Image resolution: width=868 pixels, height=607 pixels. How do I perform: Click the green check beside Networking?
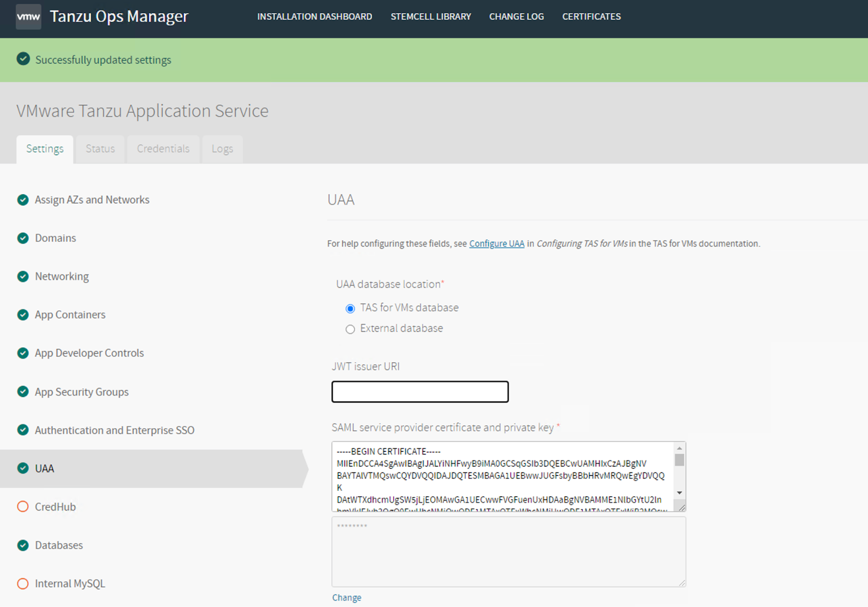[x=23, y=277]
